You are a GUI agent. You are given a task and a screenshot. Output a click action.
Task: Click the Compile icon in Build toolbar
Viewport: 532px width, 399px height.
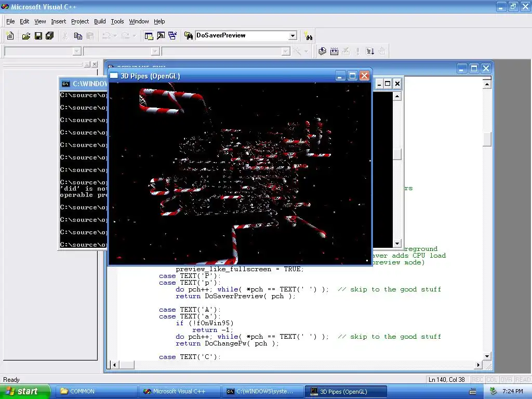pos(322,51)
